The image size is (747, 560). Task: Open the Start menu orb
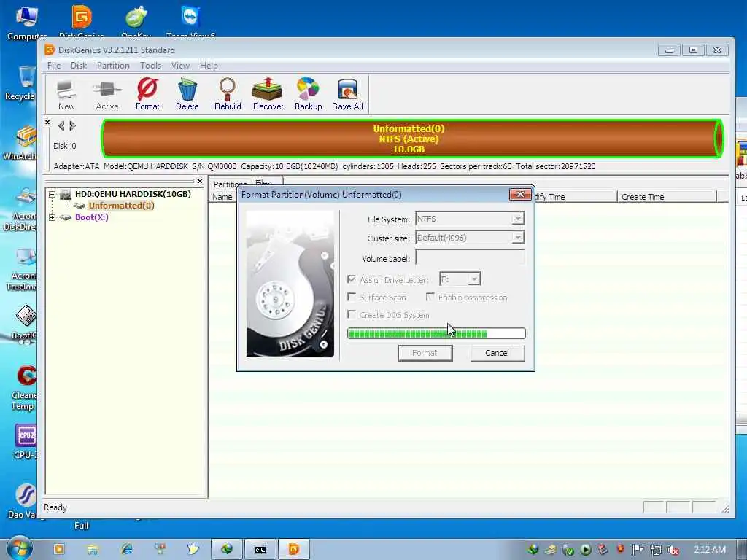click(20, 548)
